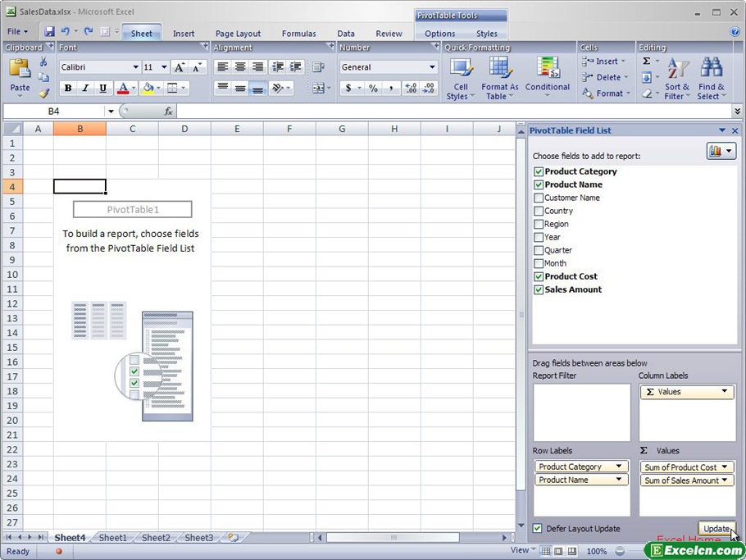Open Find & Select binoculars tool
The height and width of the screenshot is (560, 746).
(x=711, y=79)
